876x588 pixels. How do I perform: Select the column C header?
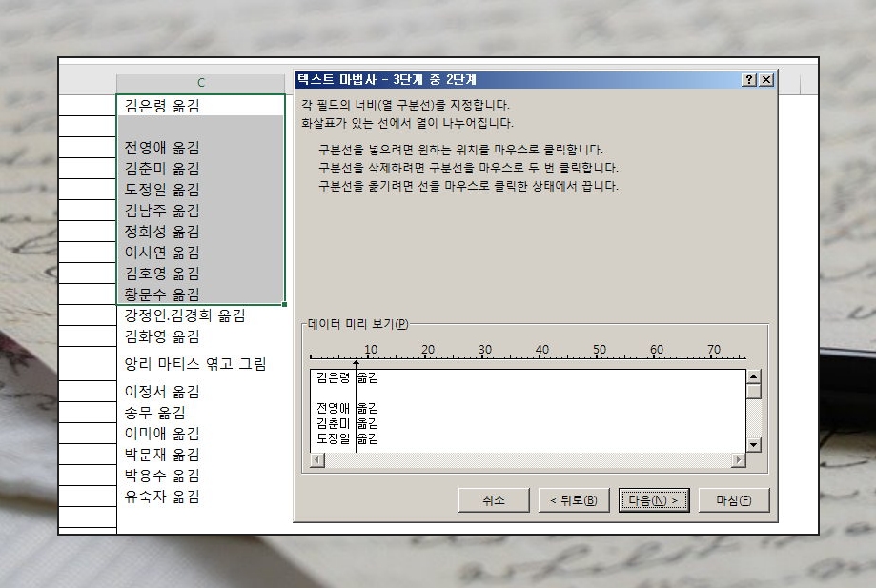[200, 83]
